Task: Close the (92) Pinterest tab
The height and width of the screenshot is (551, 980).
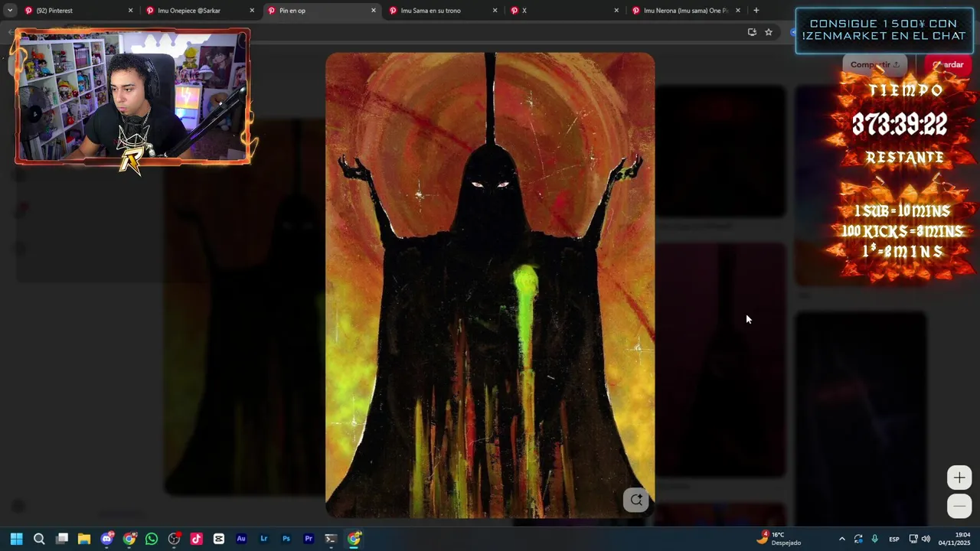Action: coord(130,11)
